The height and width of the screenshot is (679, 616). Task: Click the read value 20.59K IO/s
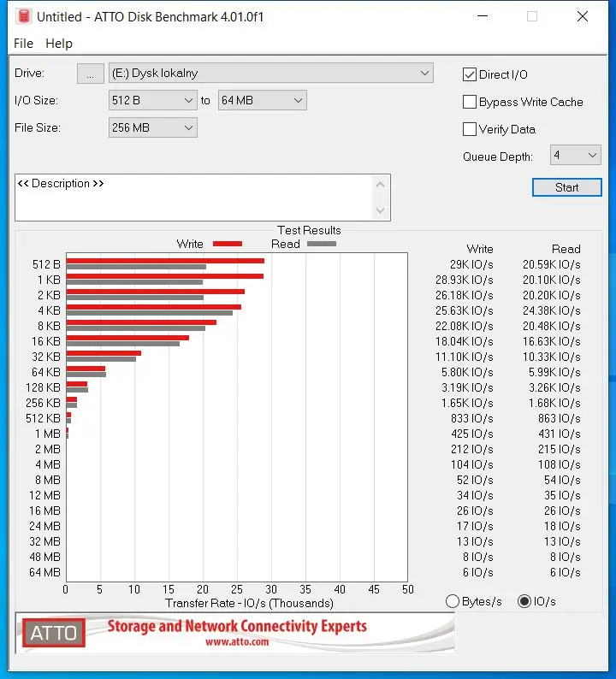[x=552, y=264]
